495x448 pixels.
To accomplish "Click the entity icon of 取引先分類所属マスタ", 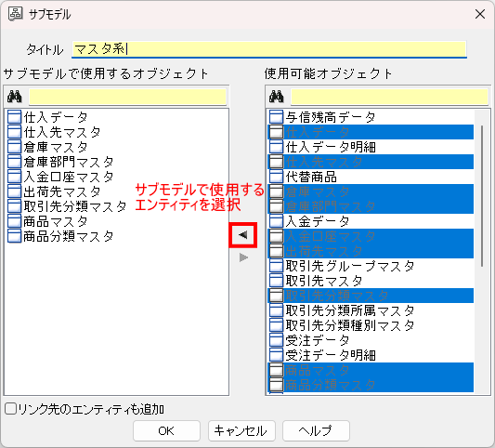I will click(276, 310).
